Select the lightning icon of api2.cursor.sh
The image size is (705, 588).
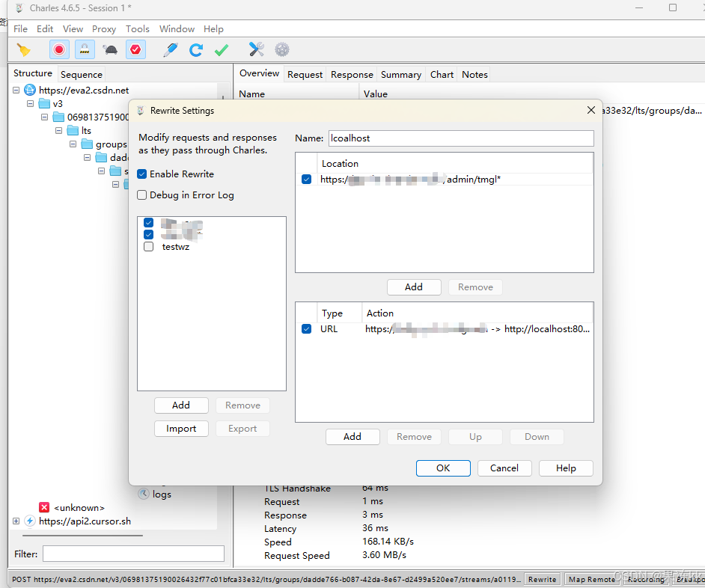(x=30, y=521)
